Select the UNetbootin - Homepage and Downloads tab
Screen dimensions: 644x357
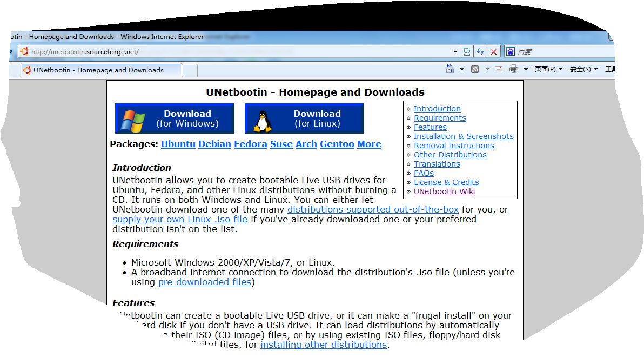(x=101, y=70)
